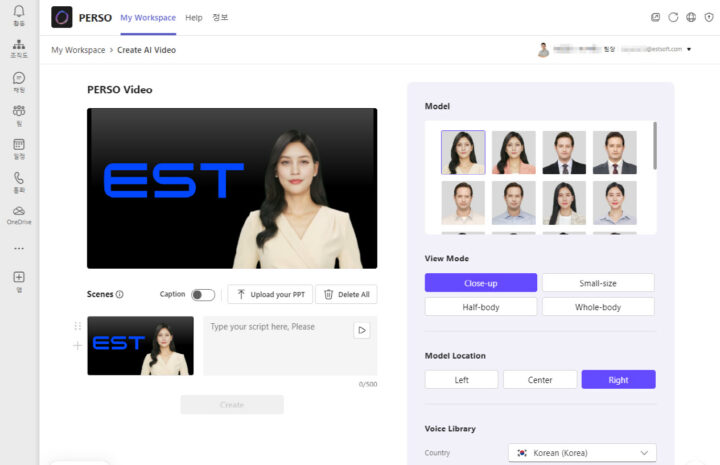Play the script preview button
Image resolution: width=720 pixels, height=465 pixels.
tap(362, 330)
